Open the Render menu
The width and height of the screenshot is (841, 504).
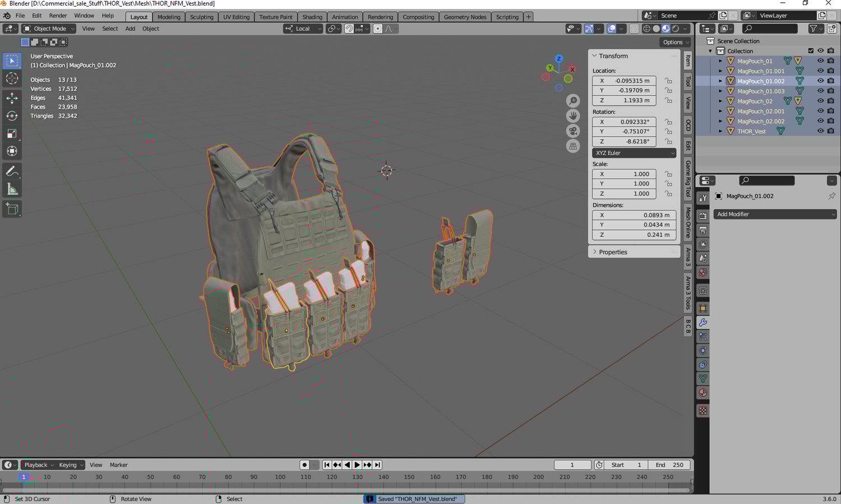click(58, 16)
